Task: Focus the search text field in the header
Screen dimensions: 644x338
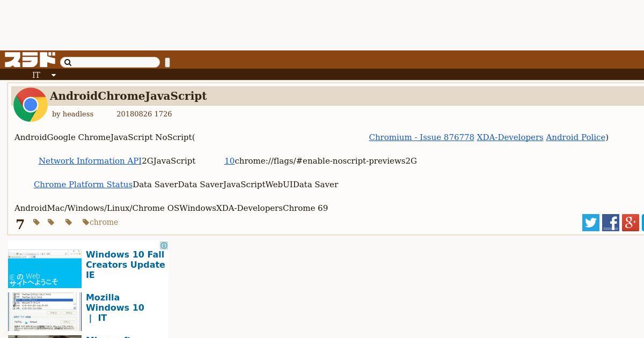Action: coord(110,63)
